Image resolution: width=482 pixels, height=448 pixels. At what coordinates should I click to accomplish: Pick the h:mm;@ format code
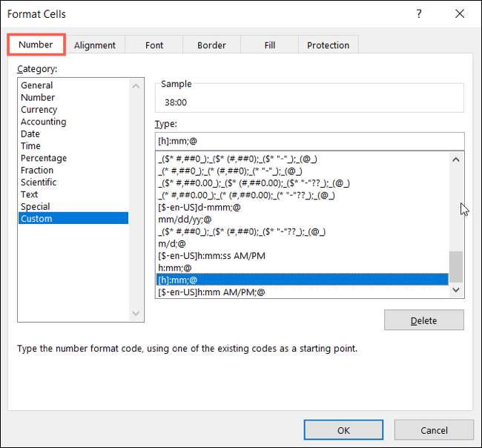pos(175,267)
